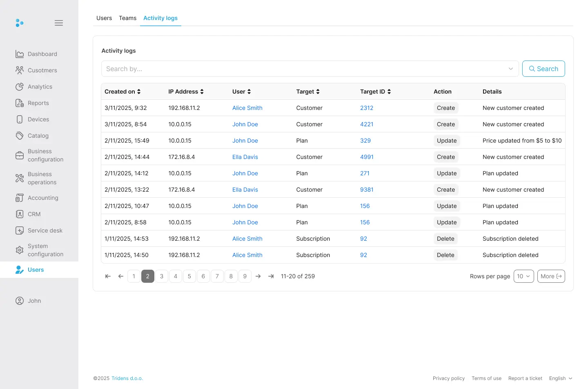Open Target ID 2312 for Alice Smith
Image resolution: width=588 pixels, height=389 pixels.
tap(366, 108)
